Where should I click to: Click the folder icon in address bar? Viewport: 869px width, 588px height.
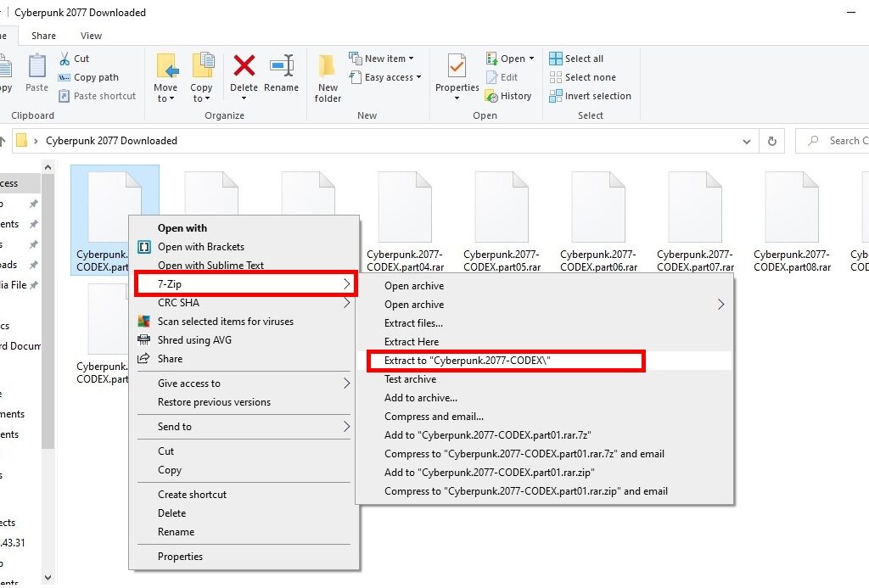click(21, 140)
